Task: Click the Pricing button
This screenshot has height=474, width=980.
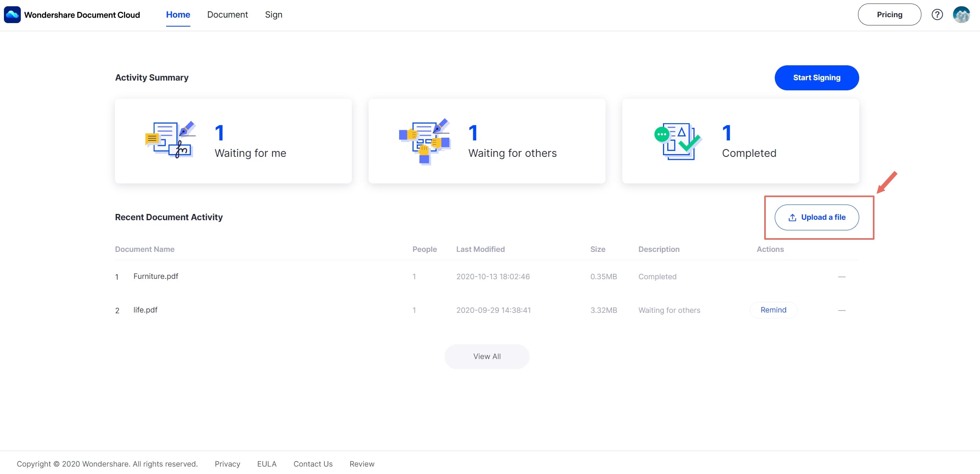Action: (889, 15)
